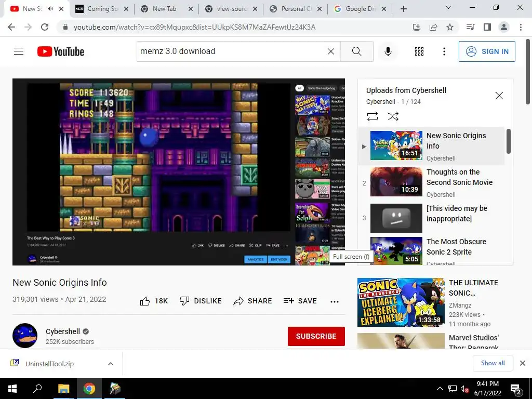Switch to the view-source tab
532x399 pixels.
pos(232,9)
